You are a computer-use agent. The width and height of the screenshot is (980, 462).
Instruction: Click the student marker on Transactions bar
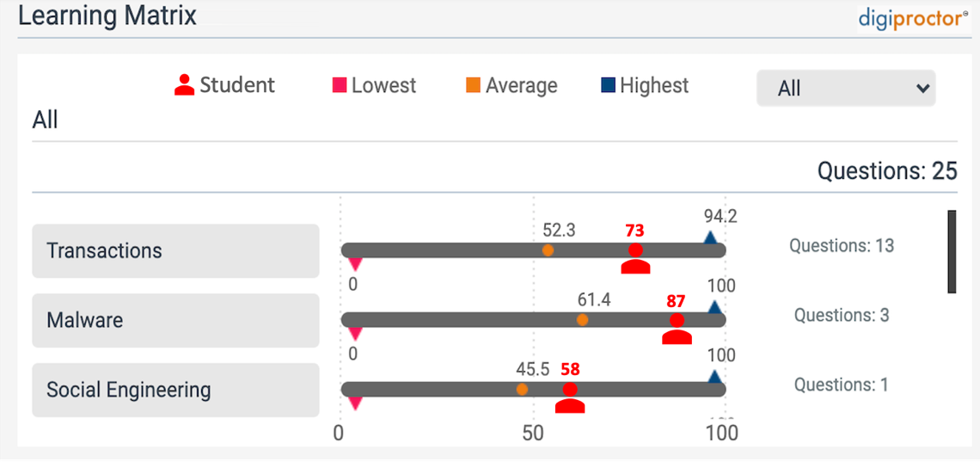pos(635,257)
